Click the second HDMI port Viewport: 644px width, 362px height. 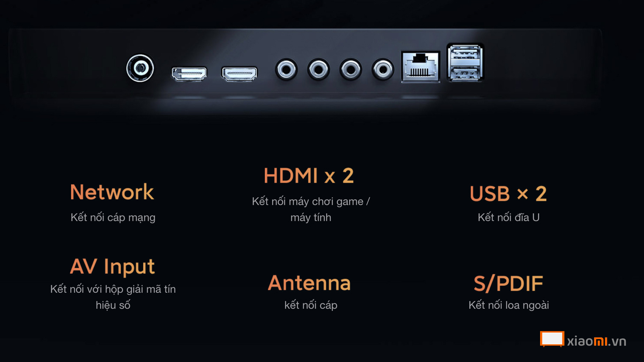(x=239, y=74)
